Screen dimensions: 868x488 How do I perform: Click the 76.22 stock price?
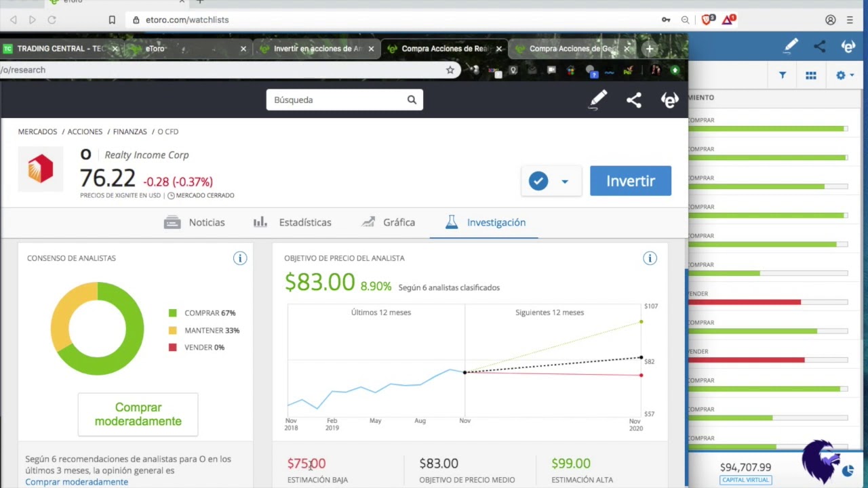coord(108,178)
